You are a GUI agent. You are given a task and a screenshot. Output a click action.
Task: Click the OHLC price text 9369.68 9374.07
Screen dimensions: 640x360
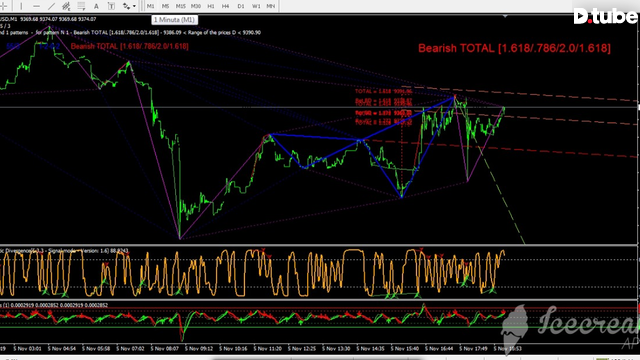[58, 19]
